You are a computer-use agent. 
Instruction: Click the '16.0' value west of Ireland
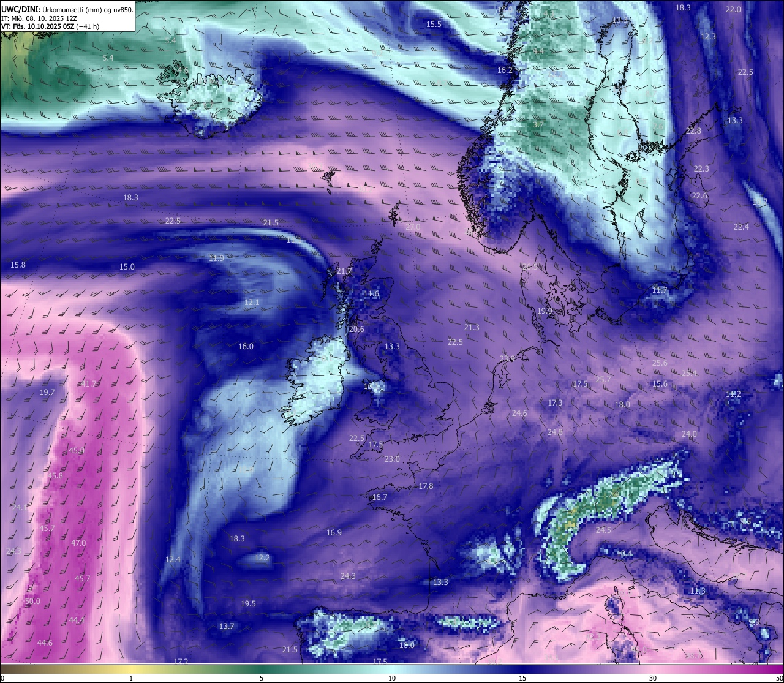pos(246,347)
